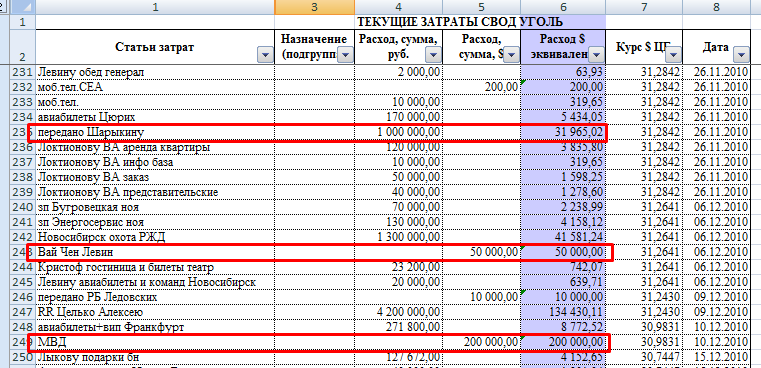Select column header 6
The width and height of the screenshot is (761, 368).
coord(563,7)
